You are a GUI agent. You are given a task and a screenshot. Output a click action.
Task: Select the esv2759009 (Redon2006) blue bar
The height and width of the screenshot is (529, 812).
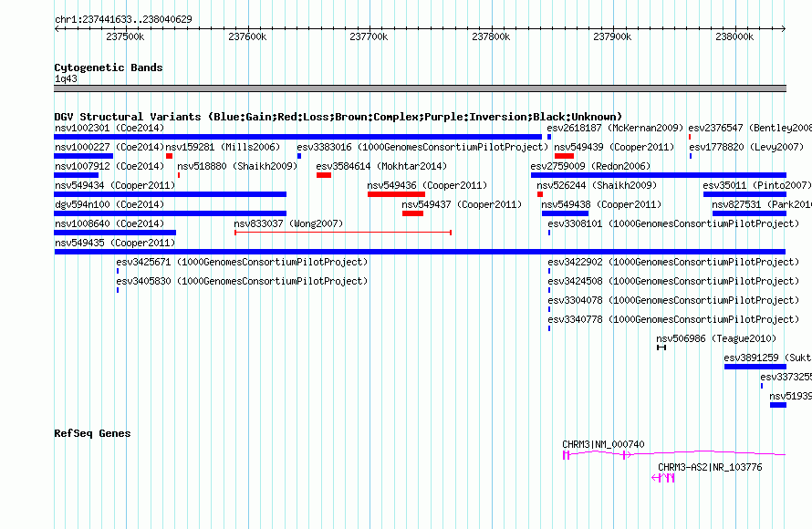659,175
